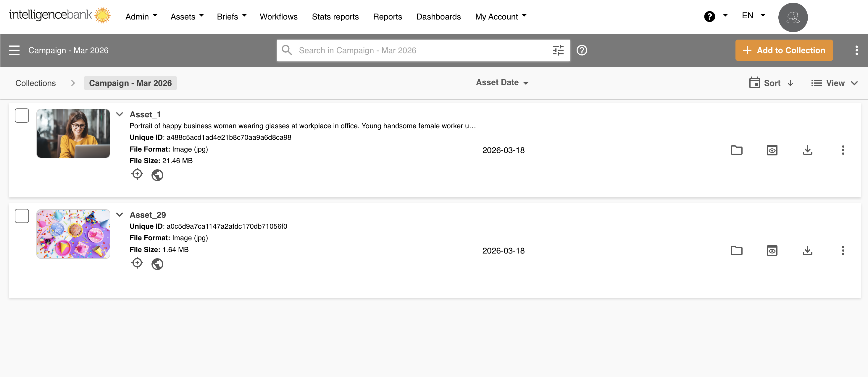Click the globe icon under Asset_1
The height and width of the screenshot is (377, 868).
point(157,175)
